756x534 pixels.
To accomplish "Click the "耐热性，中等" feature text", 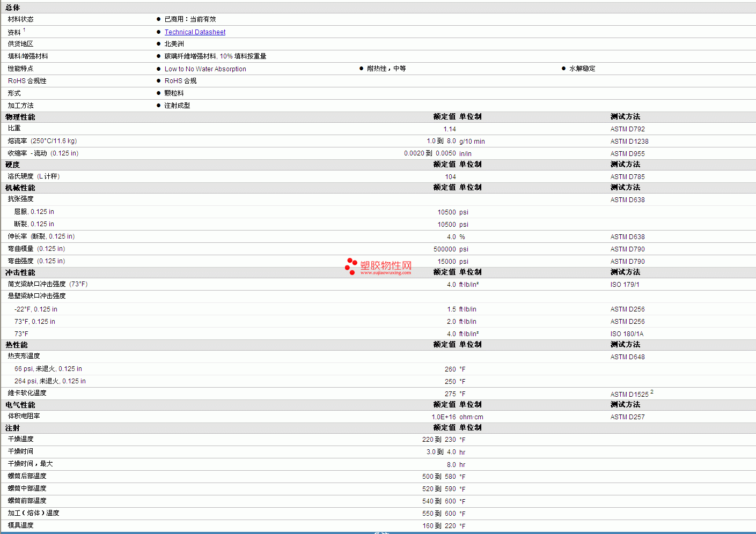I will pyautogui.click(x=386, y=69).
